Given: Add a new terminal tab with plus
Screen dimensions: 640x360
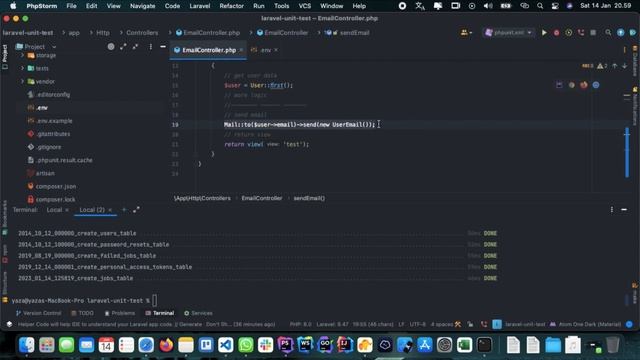Looking at the screenshot, I should (124, 210).
